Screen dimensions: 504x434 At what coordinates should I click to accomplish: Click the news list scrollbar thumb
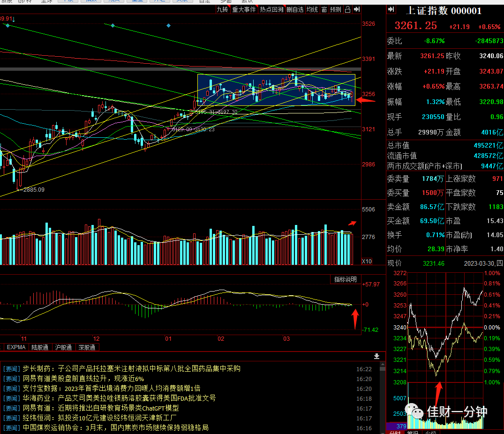(383, 369)
